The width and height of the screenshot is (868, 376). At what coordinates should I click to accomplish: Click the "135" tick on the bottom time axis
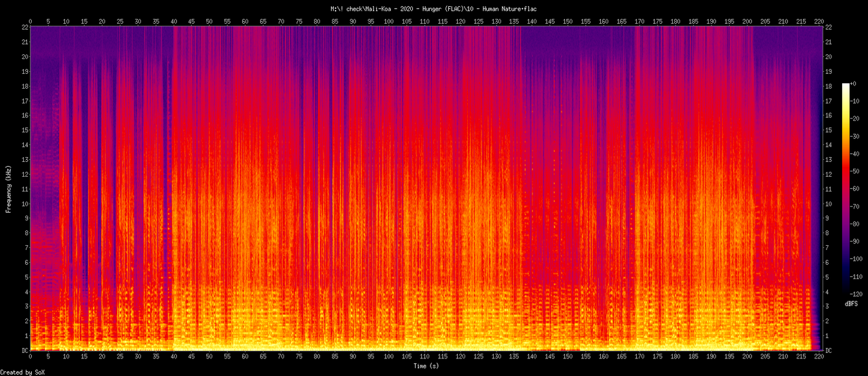click(513, 356)
